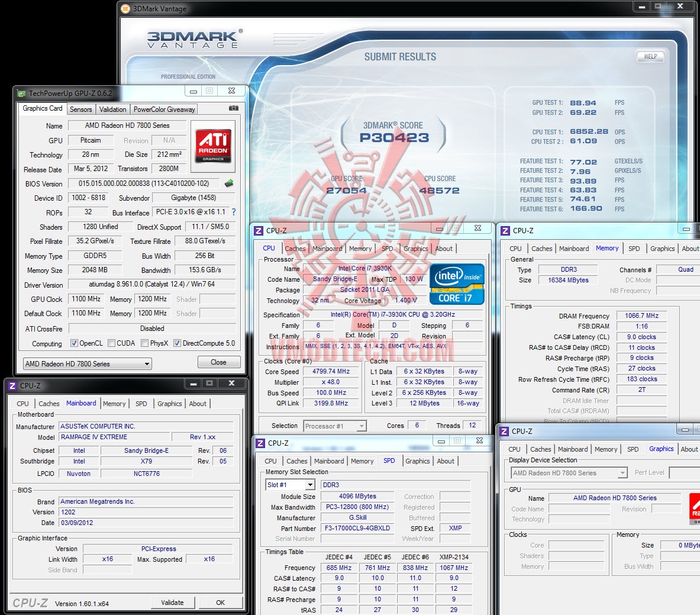700x615 pixels.
Task: Click the 3DMark score P30423
Action: coord(394,137)
